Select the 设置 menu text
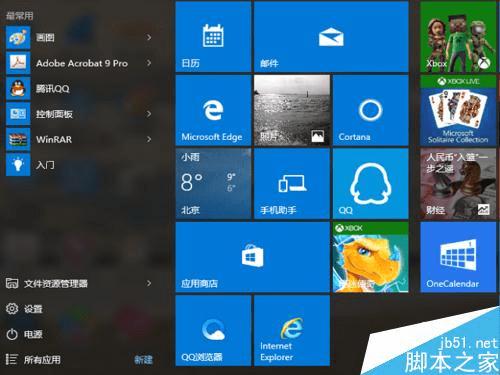This screenshot has width=500, height=375. coord(33,309)
